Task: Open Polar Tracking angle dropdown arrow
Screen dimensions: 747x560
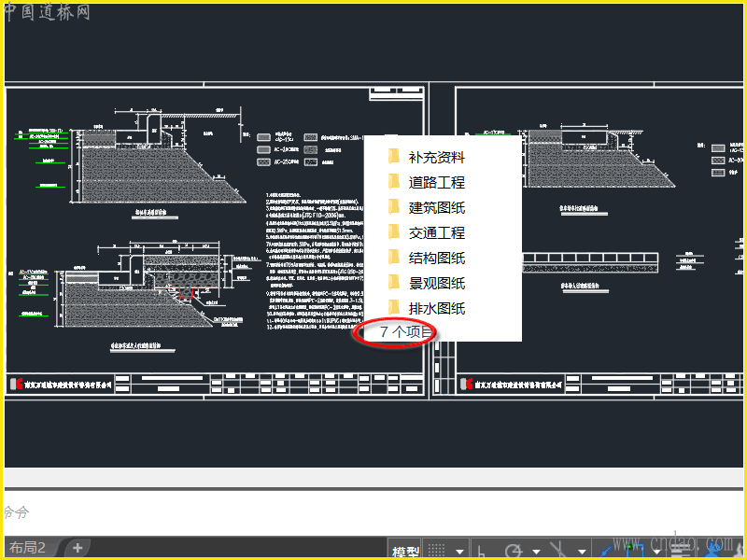Action: pyautogui.click(x=536, y=552)
